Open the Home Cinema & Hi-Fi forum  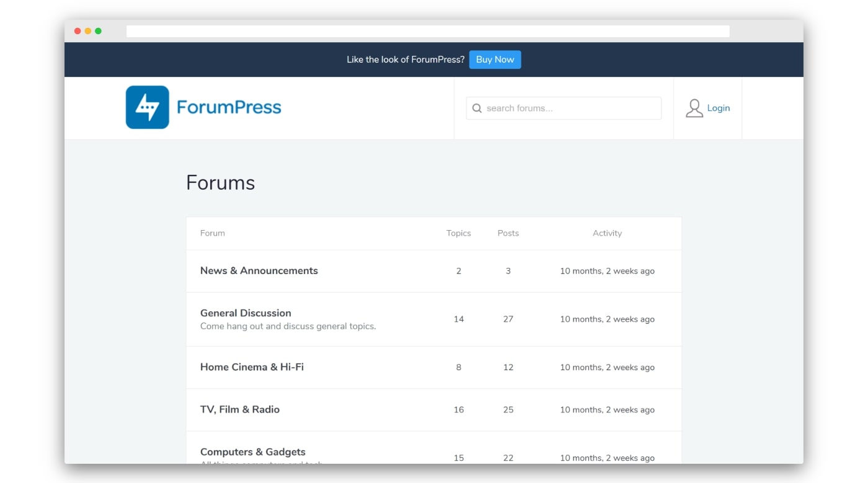(x=252, y=367)
